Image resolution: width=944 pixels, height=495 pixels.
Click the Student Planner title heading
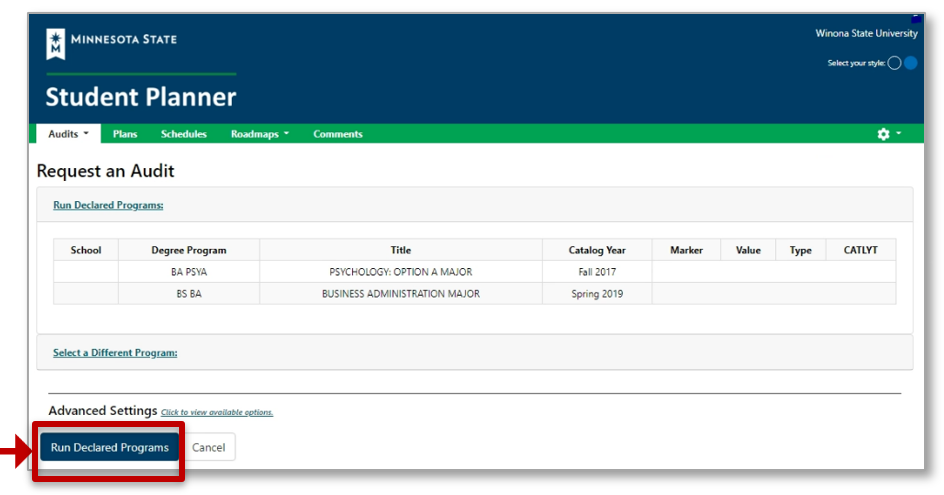click(x=141, y=97)
